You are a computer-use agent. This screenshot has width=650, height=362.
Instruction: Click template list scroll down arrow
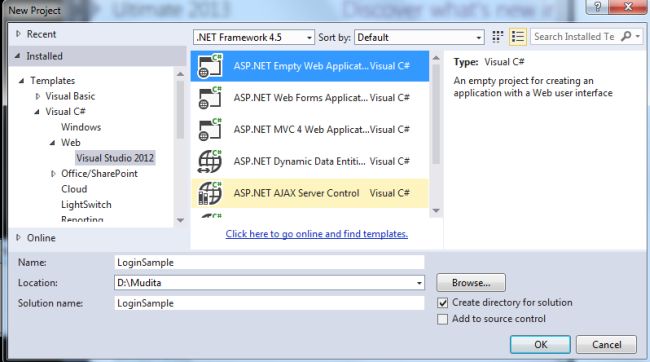[436, 211]
